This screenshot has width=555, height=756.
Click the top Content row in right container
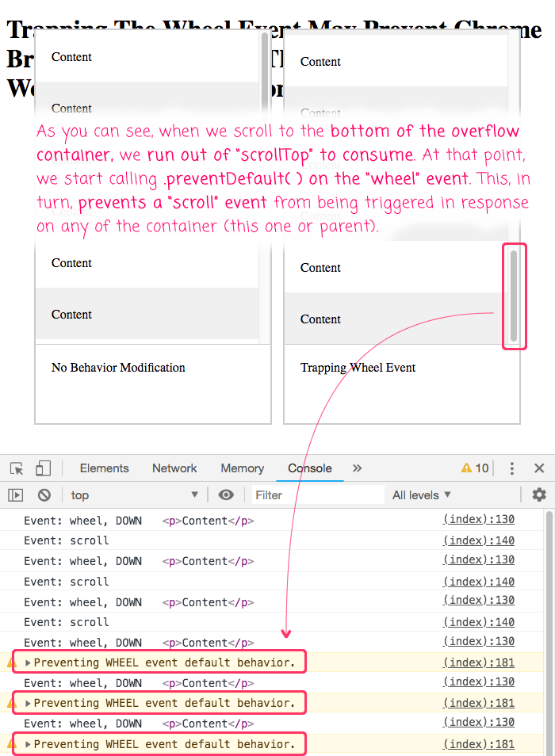pyautogui.click(x=396, y=62)
